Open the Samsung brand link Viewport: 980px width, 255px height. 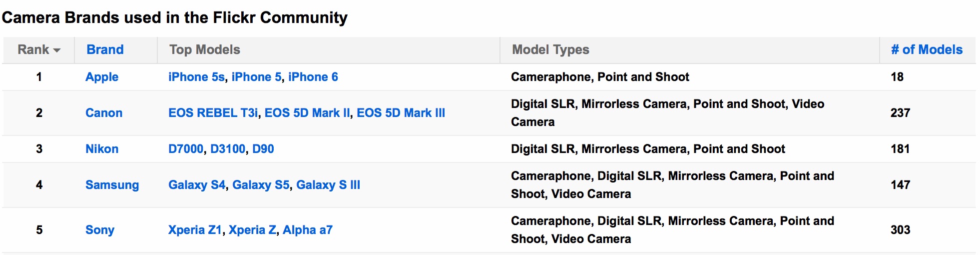[112, 185]
